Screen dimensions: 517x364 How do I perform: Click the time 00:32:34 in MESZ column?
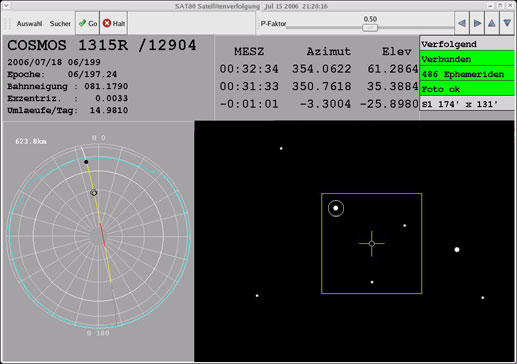click(x=249, y=69)
